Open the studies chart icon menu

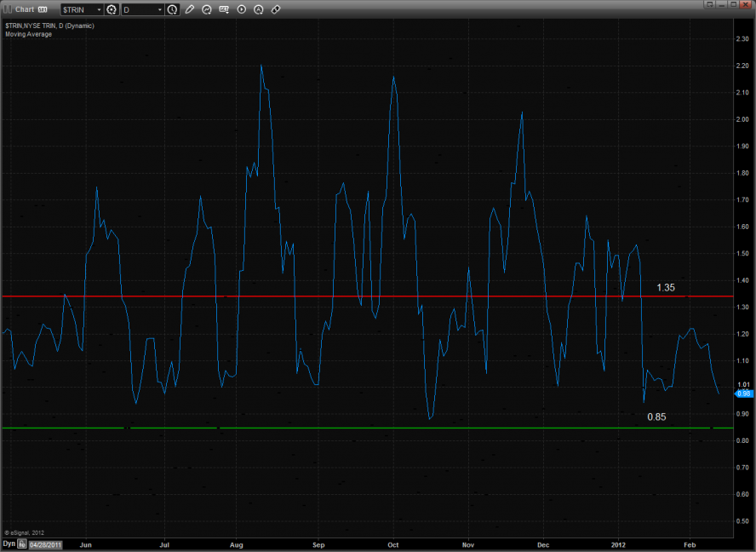point(207,9)
